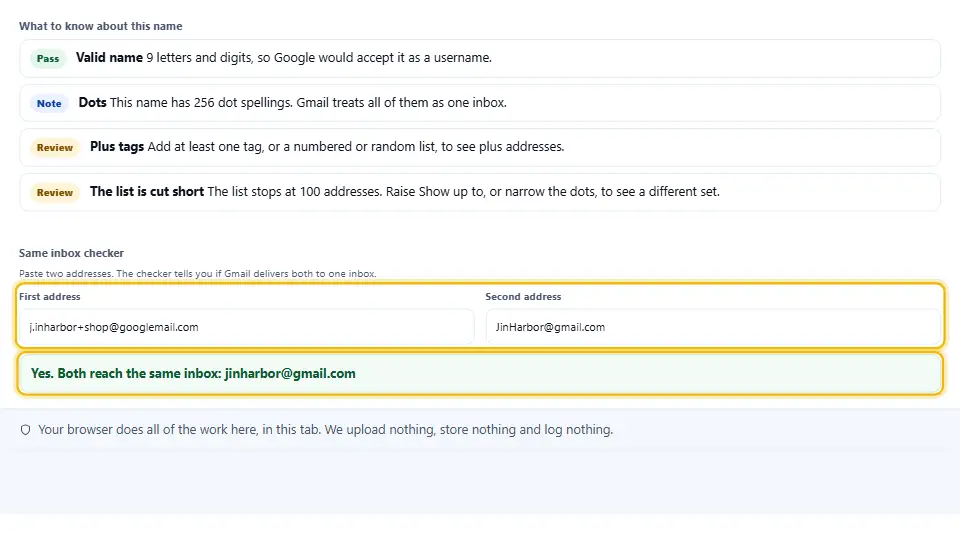Image resolution: width=960 pixels, height=559 pixels.
Task: Click the 'Same inbox checker' heading
Action: click(x=71, y=253)
